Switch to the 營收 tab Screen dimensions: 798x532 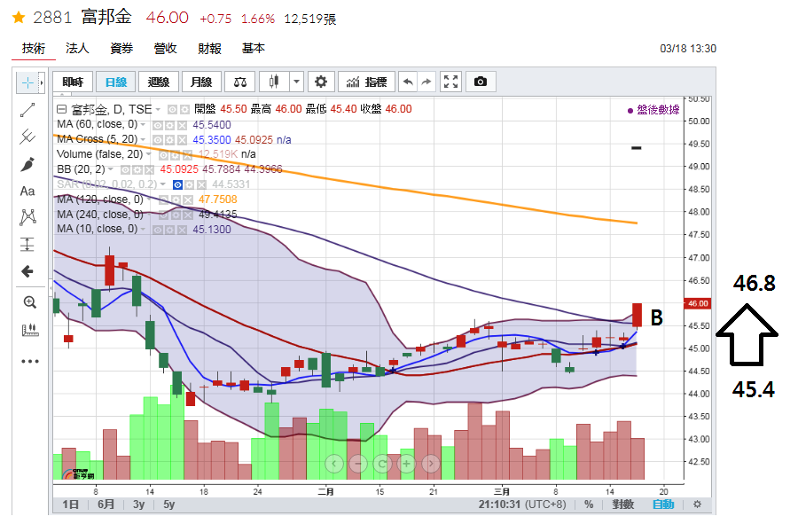tap(166, 49)
